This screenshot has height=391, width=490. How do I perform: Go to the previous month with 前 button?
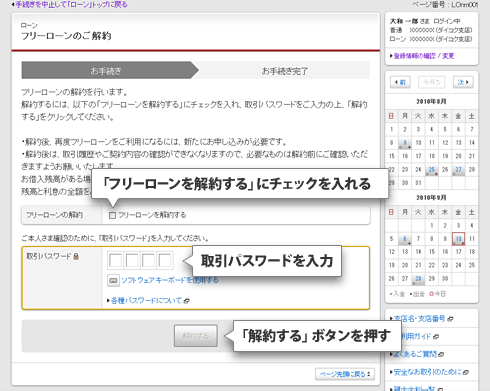click(400, 82)
